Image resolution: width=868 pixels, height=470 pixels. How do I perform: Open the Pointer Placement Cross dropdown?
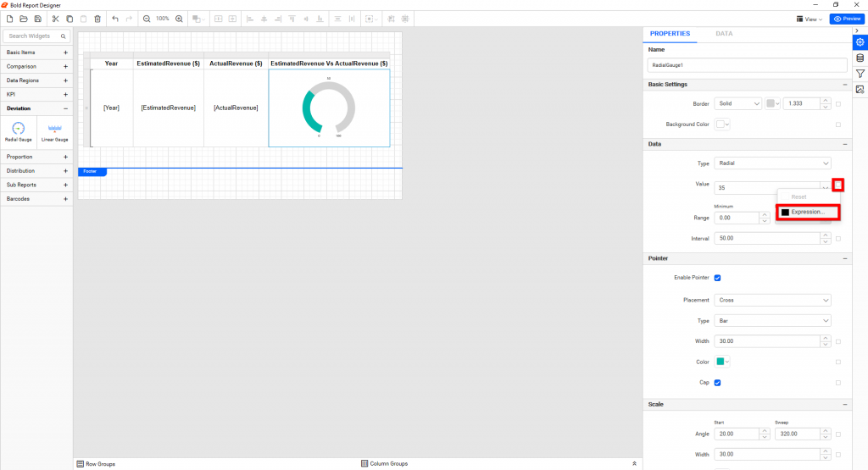[772, 301]
